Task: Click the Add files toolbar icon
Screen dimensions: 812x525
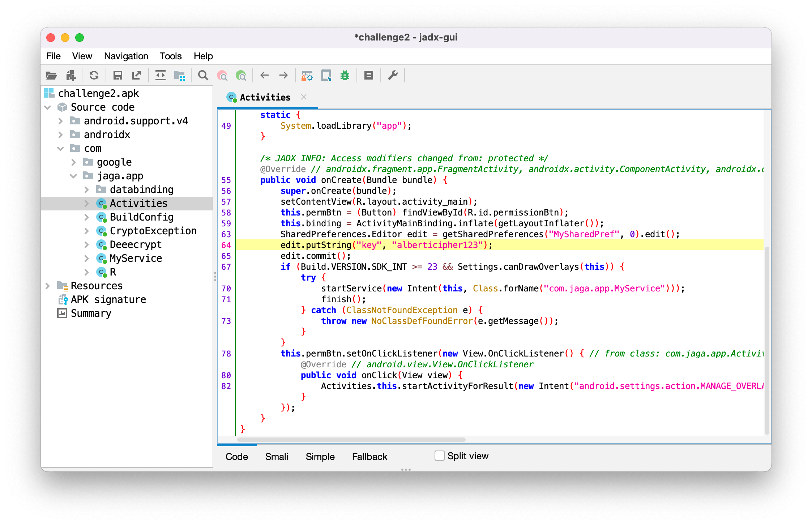Action: tap(71, 76)
